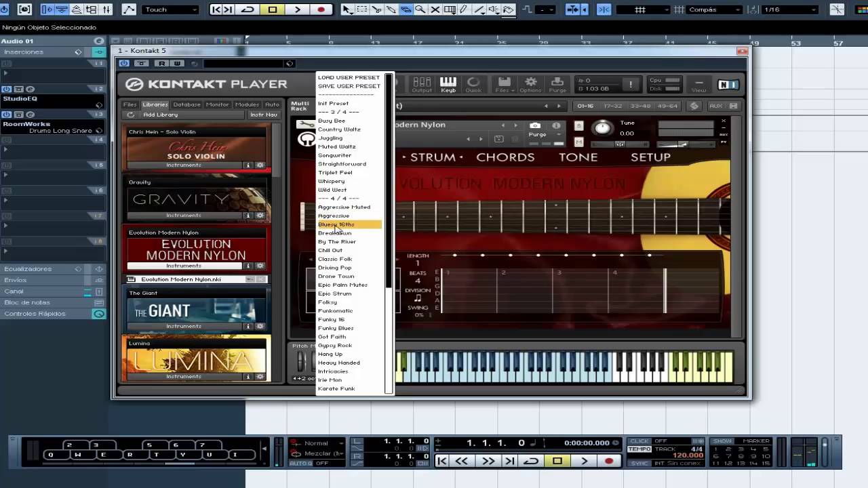Switch to the Database browser tab
868x488 pixels.
186,105
